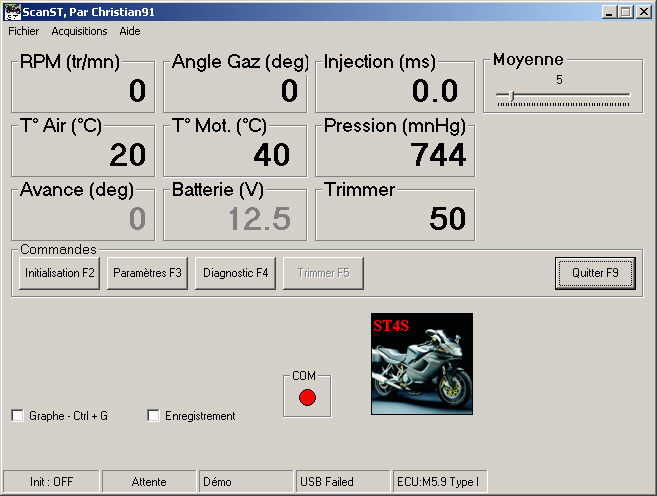Click the 'Attente' status cell
657x496 pixels.
click(x=149, y=482)
